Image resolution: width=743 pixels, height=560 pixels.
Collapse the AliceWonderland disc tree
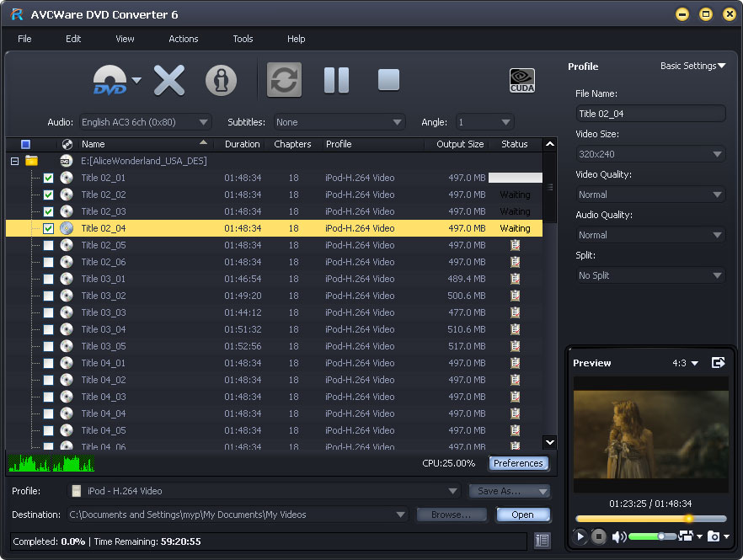point(13,161)
